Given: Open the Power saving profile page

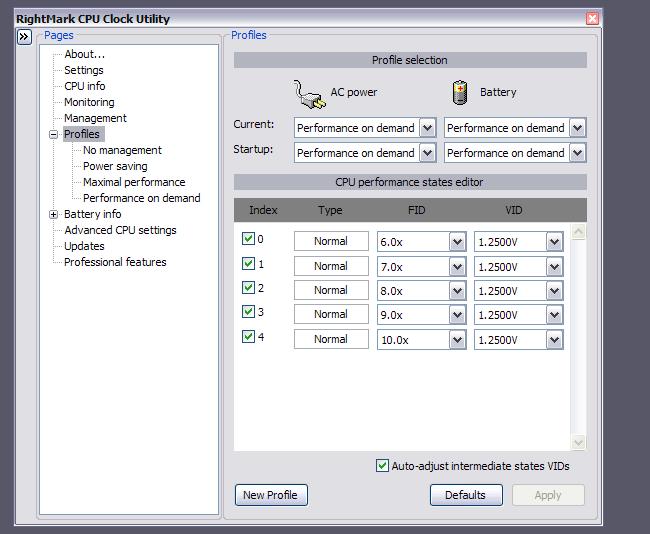Looking at the screenshot, I should point(115,166).
